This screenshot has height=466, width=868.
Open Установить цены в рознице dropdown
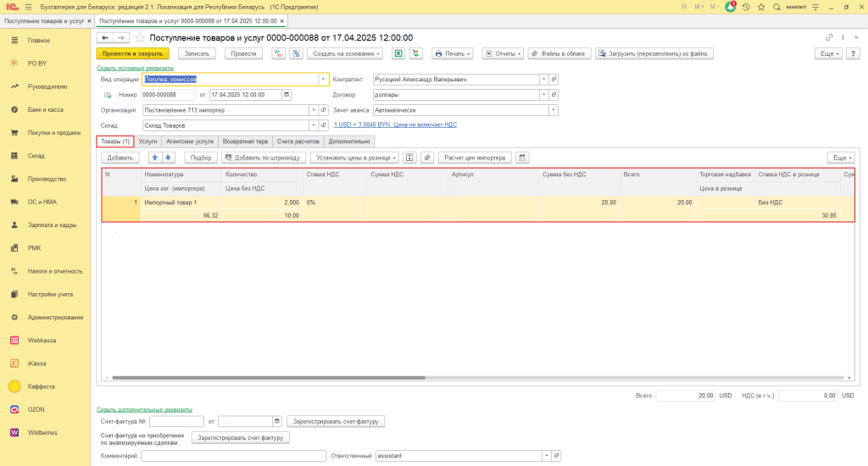click(x=354, y=158)
